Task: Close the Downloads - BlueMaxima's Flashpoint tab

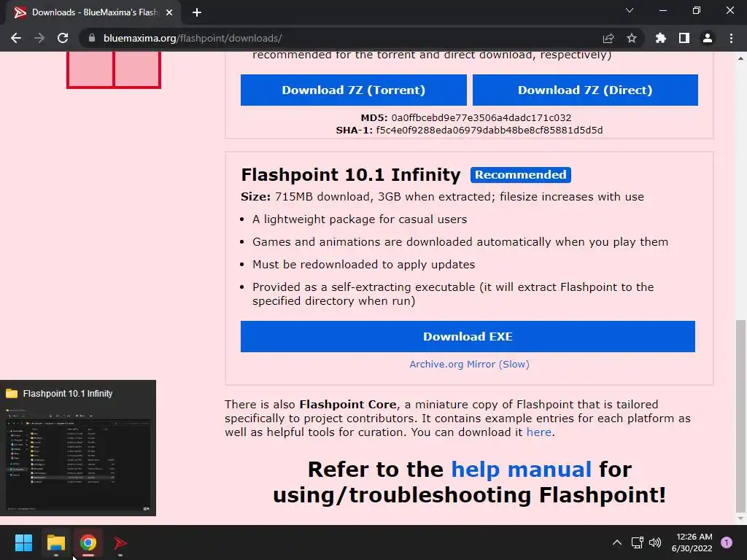Action: click(169, 12)
